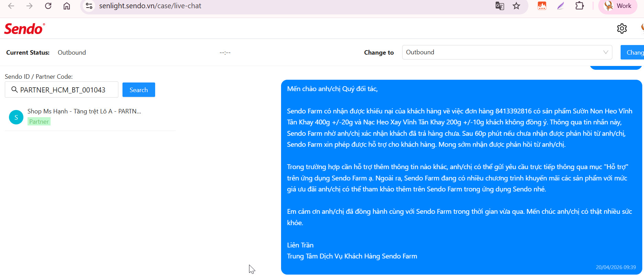The width and height of the screenshot is (644, 277).
Task: Open Google Translate page icon
Action: coord(500,6)
